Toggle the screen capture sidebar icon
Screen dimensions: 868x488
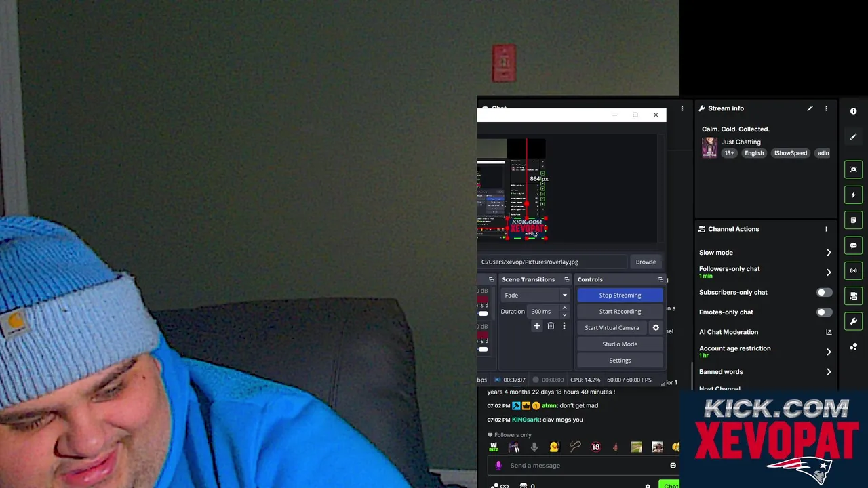coord(854,169)
